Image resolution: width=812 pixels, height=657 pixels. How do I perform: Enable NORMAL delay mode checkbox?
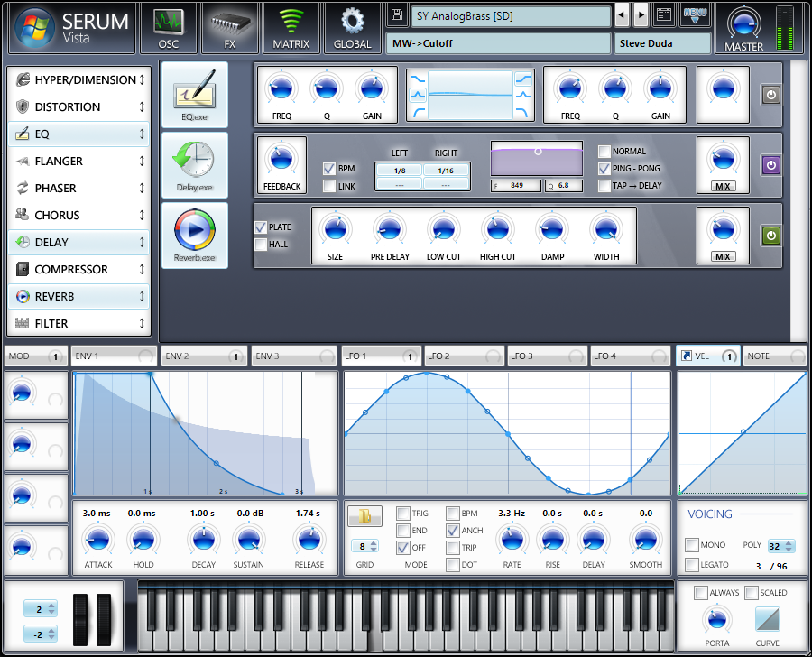(604, 152)
